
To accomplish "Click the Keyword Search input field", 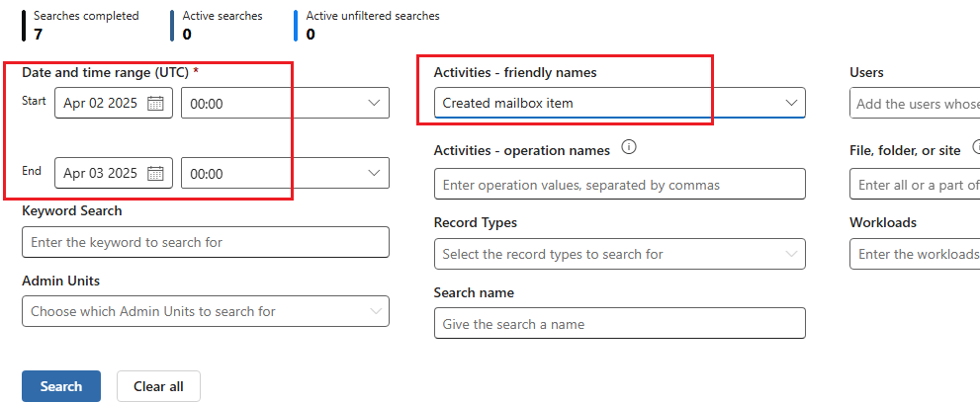I will pyautogui.click(x=206, y=242).
